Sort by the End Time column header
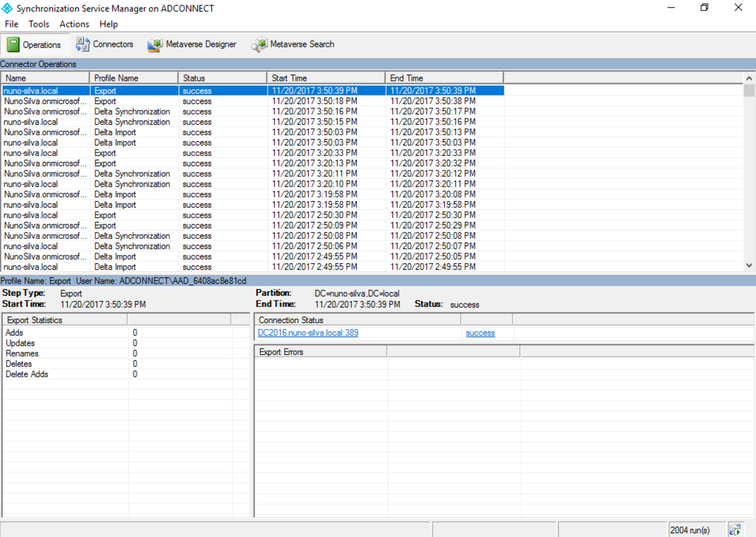Image resolution: width=756 pixels, height=537 pixels. coord(444,78)
